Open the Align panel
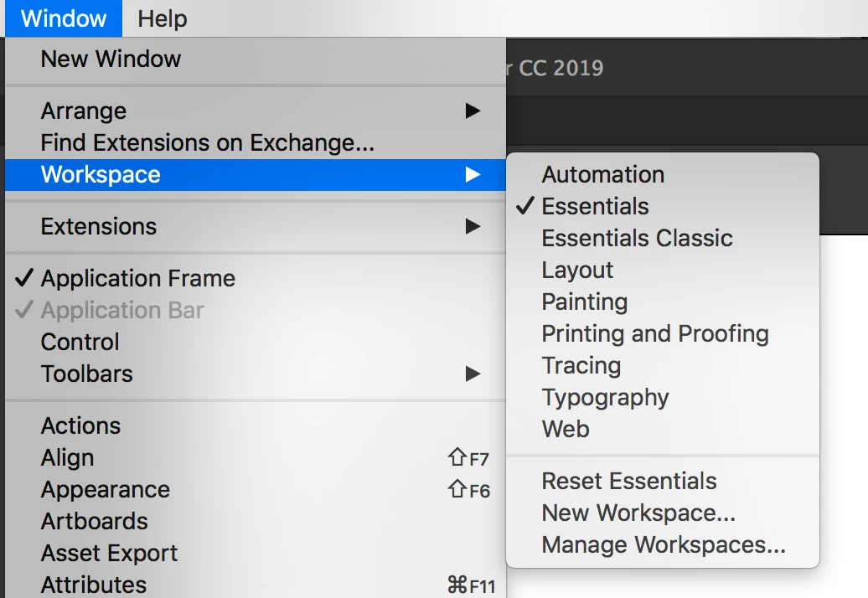Screen dimensions: 868x598 [67, 457]
